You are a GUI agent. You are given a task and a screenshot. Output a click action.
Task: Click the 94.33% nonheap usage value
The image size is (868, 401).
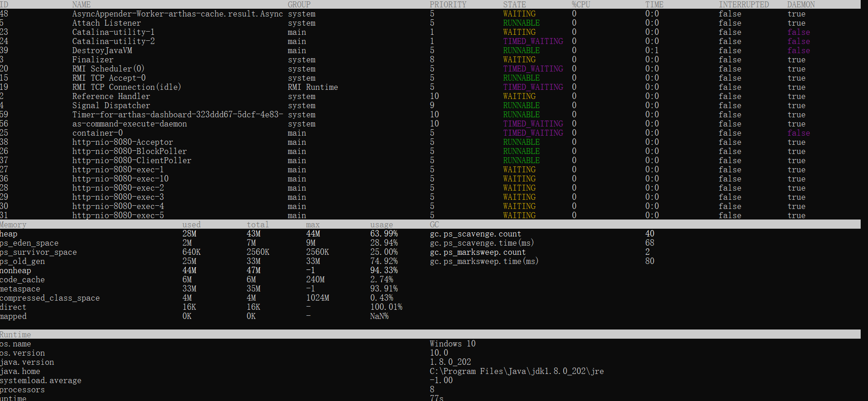click(384, 270)
